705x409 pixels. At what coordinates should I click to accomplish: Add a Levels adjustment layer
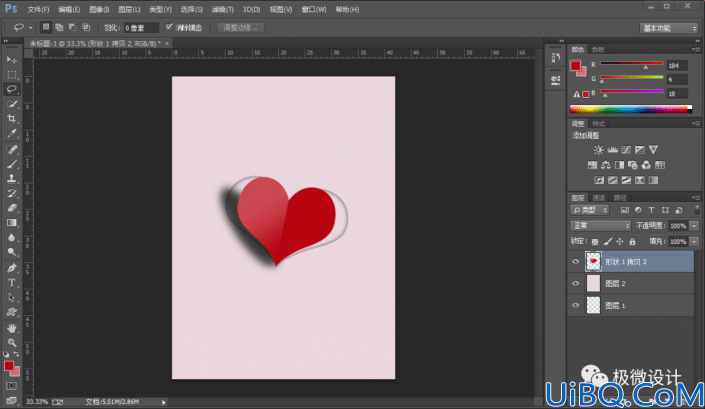612,150
